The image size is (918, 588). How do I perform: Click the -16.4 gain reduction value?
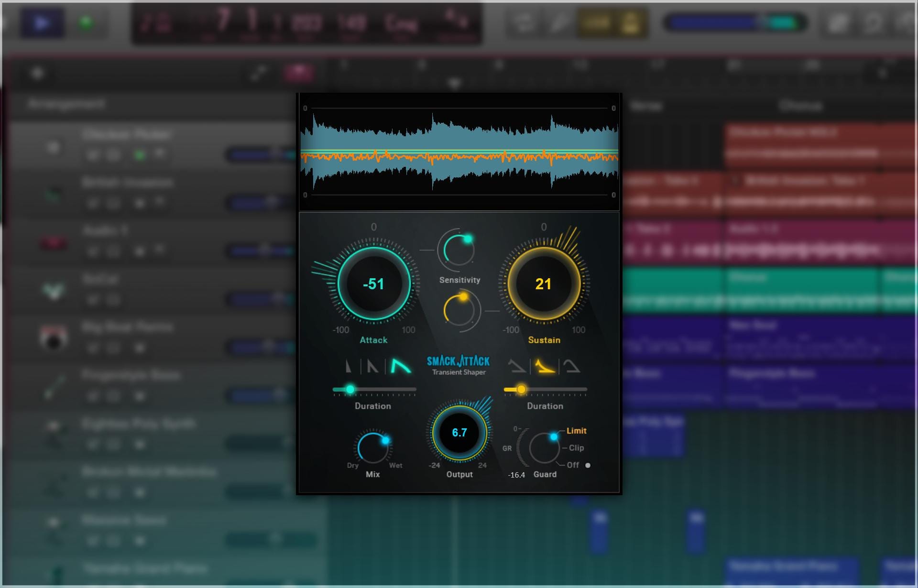(516, 475)
